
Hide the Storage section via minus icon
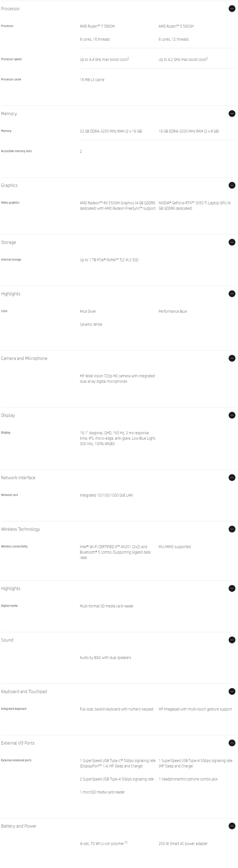(232, 242)
